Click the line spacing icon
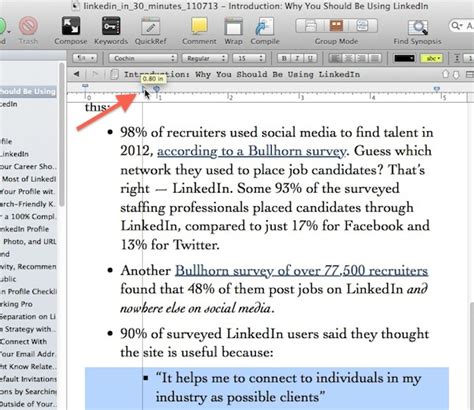474x410 pixels. click(457, 58)
